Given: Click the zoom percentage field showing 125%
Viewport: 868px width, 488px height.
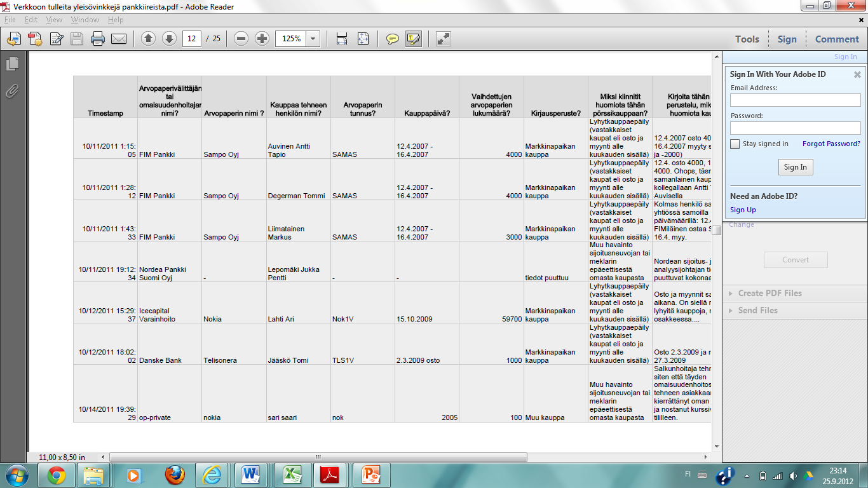Looking at the screenshot, I should [291, 39].
